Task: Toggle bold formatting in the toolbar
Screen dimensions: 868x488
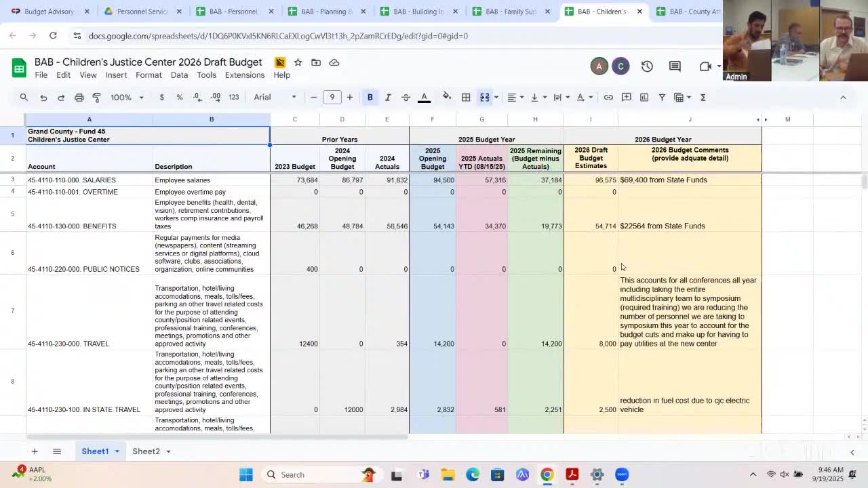Action: (x=370, y=98)
